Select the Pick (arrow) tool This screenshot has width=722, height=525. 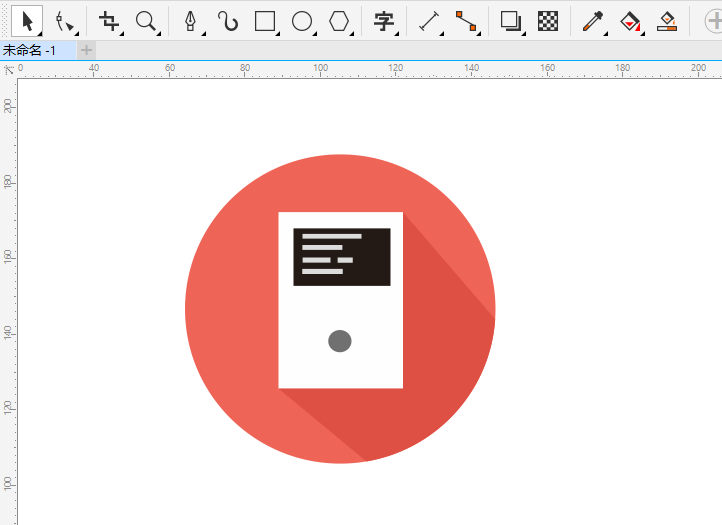[27, 21]
